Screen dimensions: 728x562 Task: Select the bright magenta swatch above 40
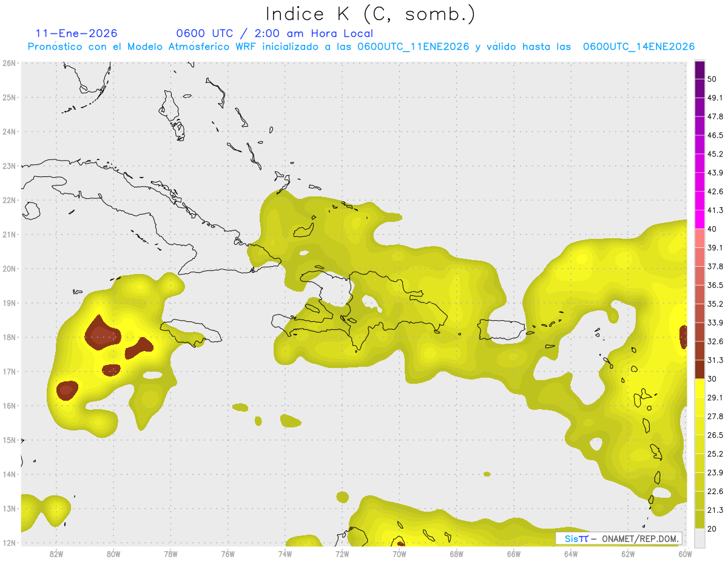(699, 219)
